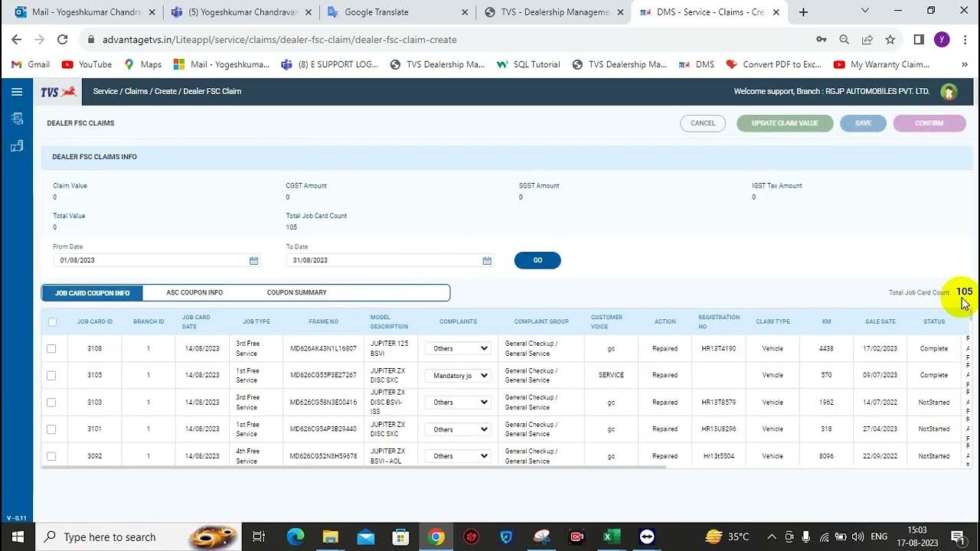Show more bookmarks chevron

tap(965, 64)
